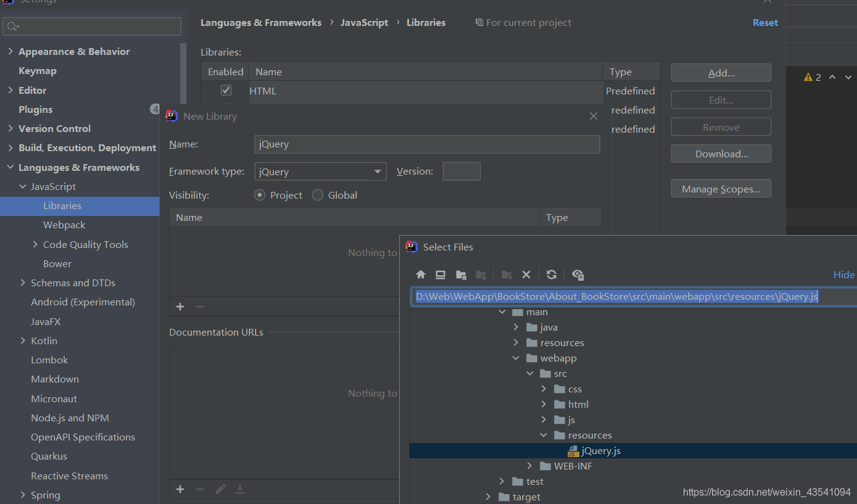
Task: Close the New Library dialog
Action: pyautogui.click(x=594, y=116)
